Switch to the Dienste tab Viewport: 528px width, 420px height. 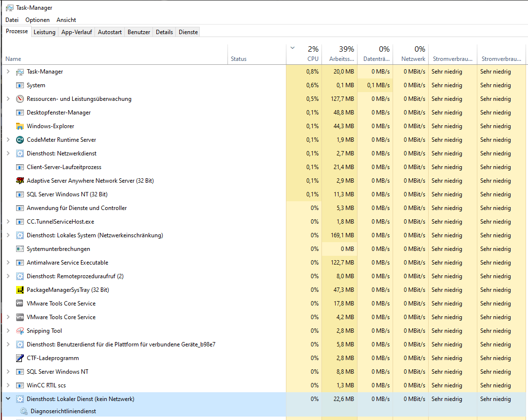click(x=188, y=32)
